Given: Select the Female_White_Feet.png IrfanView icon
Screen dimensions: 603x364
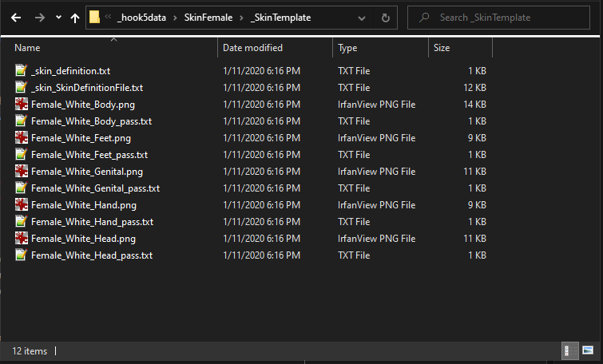Looking at the screenshot, I should [x=21, y=137].
